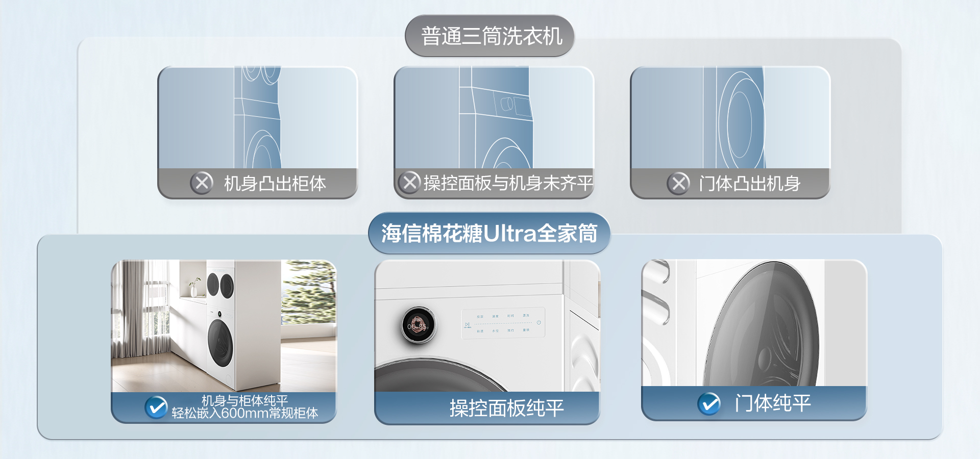Click the blue checkmark beside 门体纯平
Viewport: 980px width, 459px height.
pyautogui.click(x=709, y=404)
